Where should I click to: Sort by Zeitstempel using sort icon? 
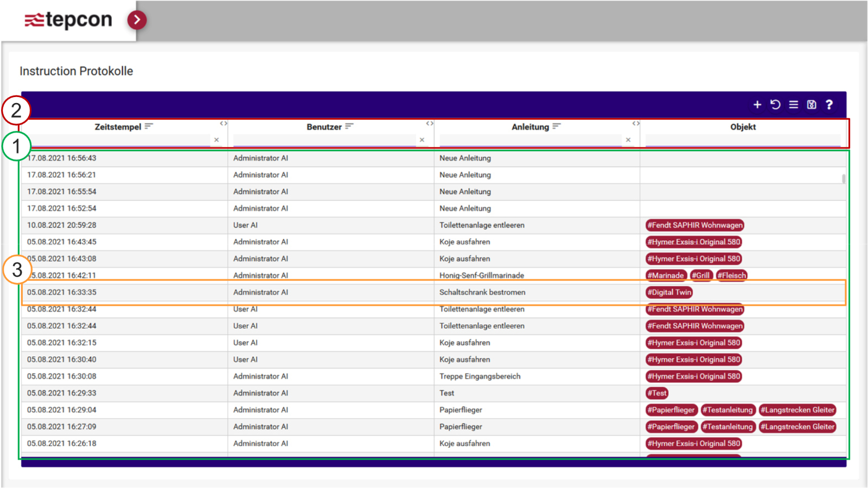click(149, 126)
